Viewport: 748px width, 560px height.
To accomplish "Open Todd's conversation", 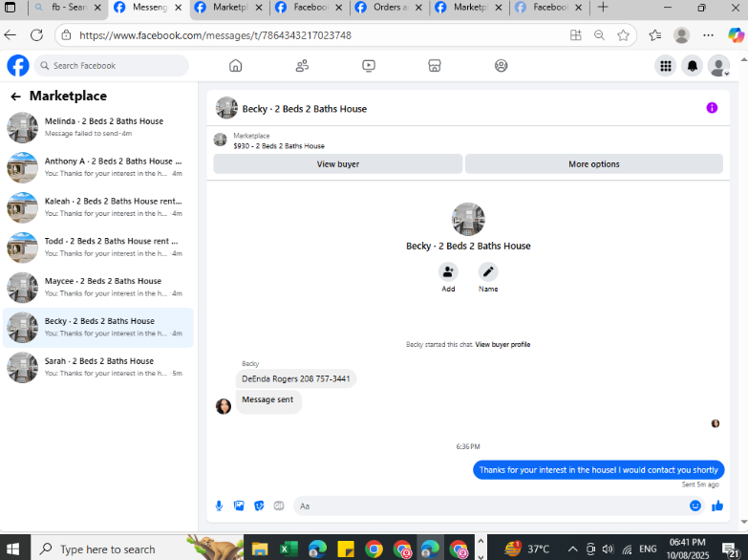I will 98,248.
